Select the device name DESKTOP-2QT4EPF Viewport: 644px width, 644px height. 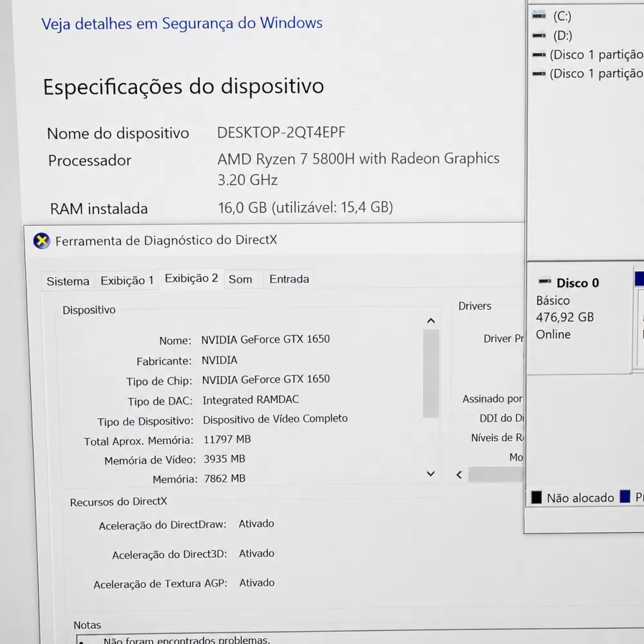coord(281,132)
